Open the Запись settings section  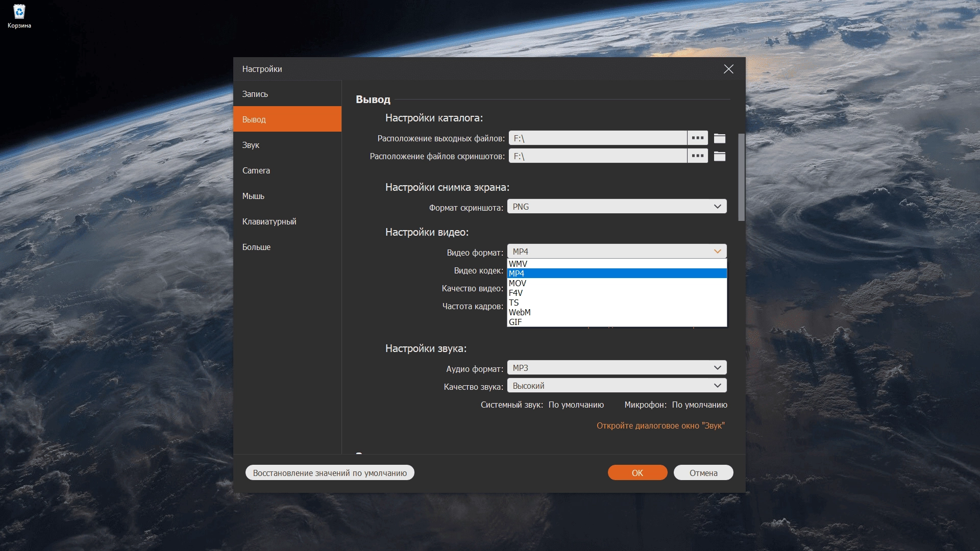[287, 94]
